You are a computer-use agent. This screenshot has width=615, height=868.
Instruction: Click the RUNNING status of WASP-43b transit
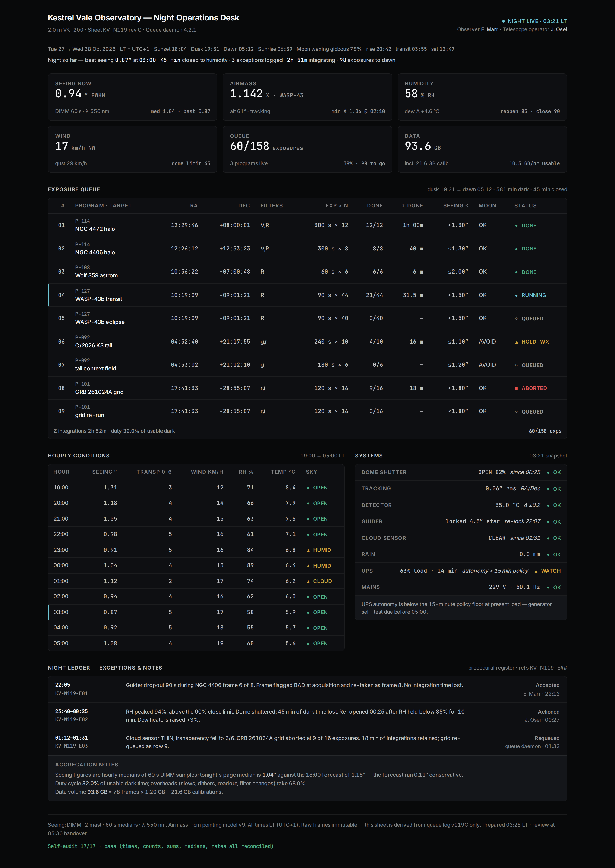[x=530, y=295]
